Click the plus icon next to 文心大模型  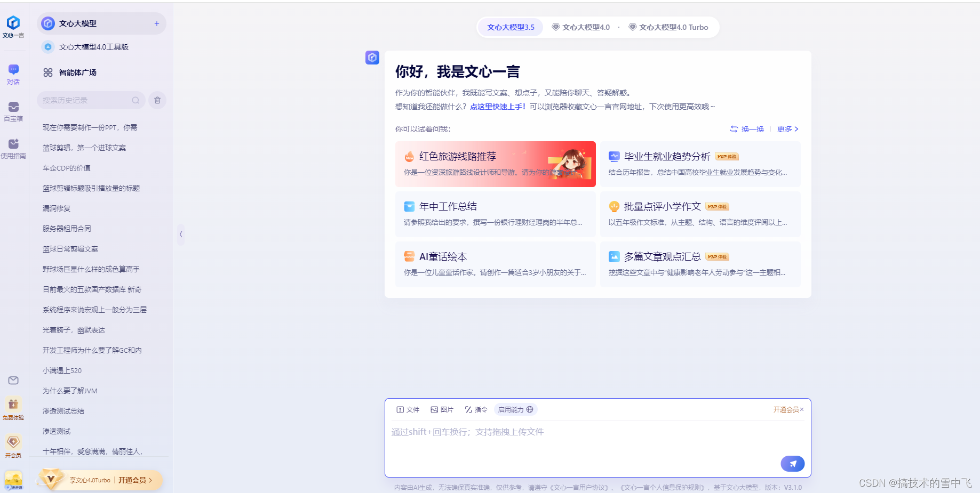(157, 23)
